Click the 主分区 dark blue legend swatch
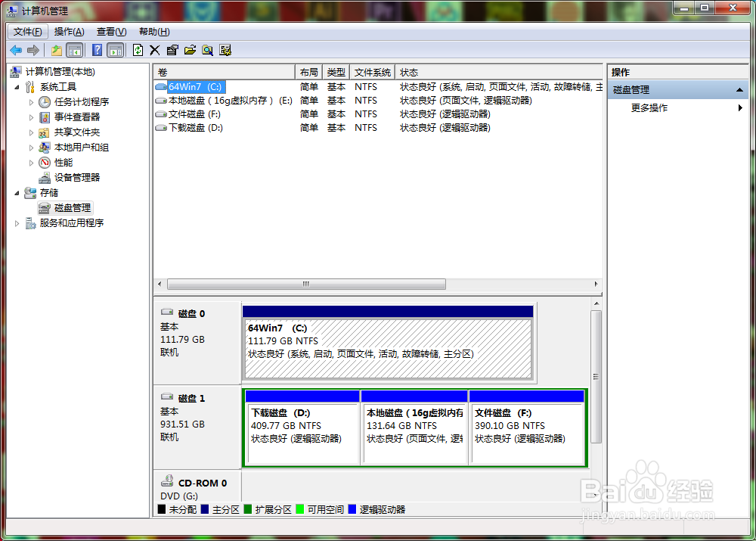This screenshot has width=756, height=541. 205,509
